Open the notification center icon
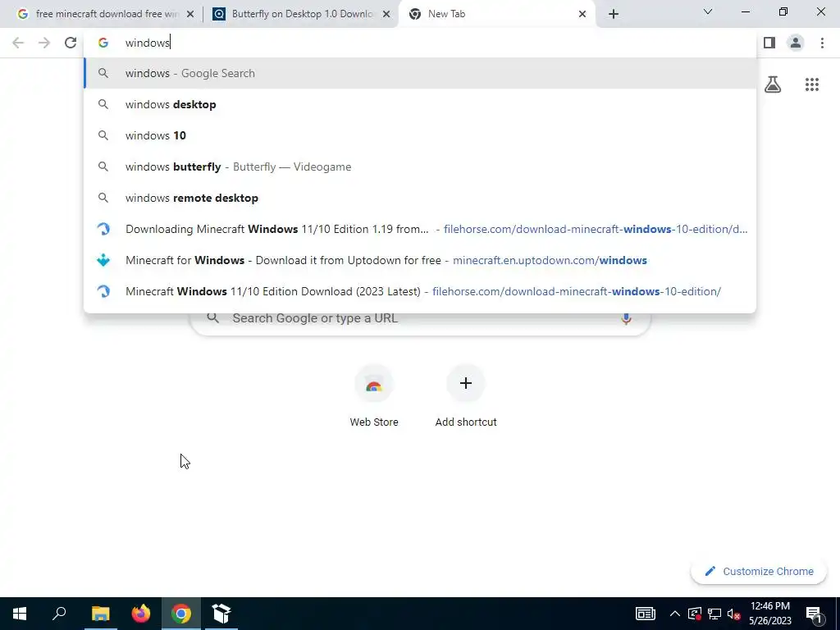Screen dimensions: 840x630 pyautogui.click(x=815, y=614)
